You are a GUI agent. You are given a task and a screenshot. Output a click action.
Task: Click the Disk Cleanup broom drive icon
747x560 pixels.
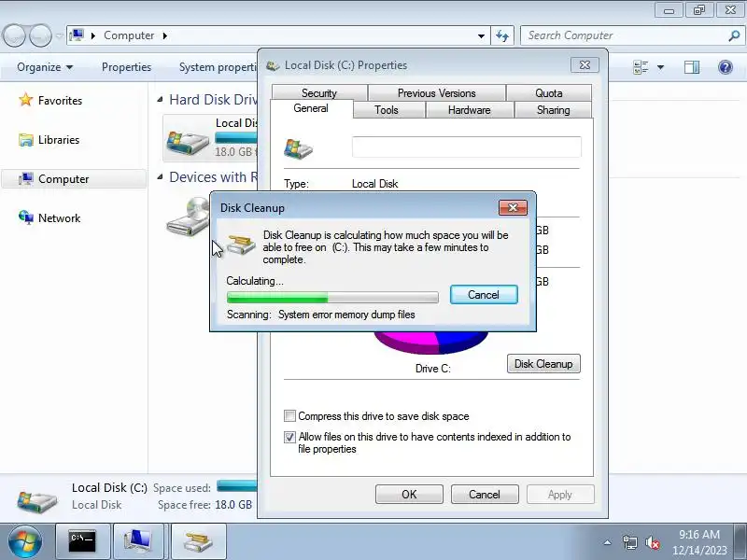[x=241, y=245]
